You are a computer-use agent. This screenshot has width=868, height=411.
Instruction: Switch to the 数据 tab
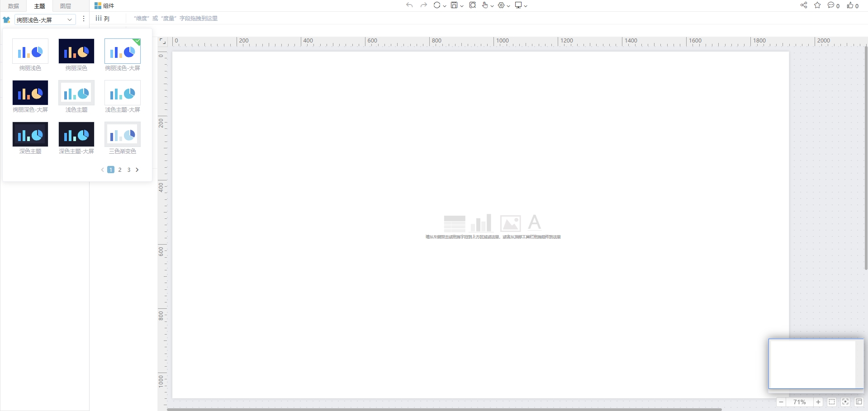(x=14, y=6)
